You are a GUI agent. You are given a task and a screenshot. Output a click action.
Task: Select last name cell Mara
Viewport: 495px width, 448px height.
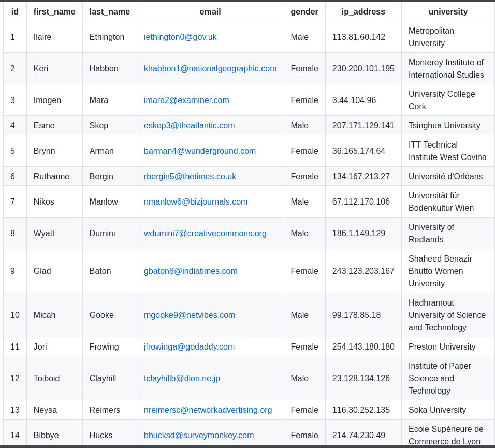110,100
